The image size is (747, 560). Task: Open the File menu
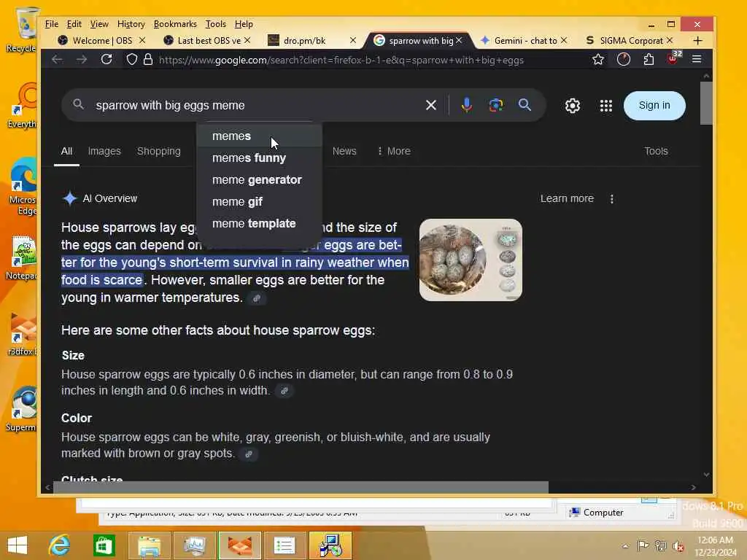(52, 24)
